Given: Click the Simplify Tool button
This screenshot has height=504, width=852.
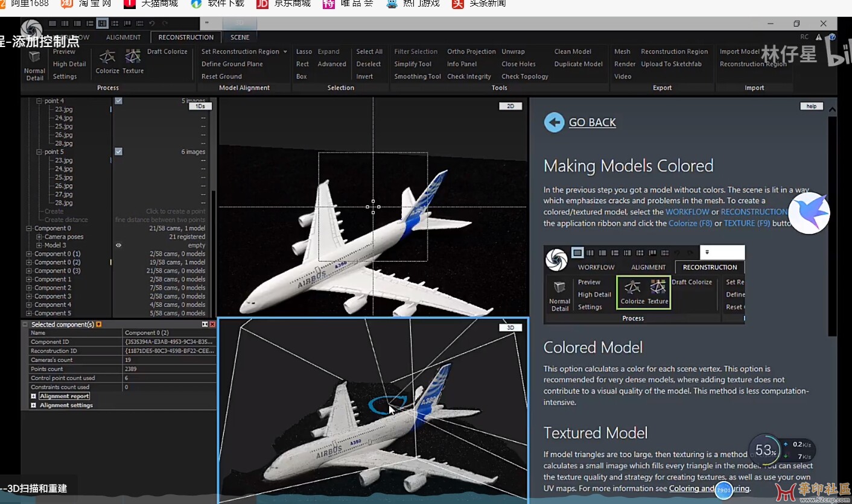Looking at the screenshot, I should [x=413, y=64].
